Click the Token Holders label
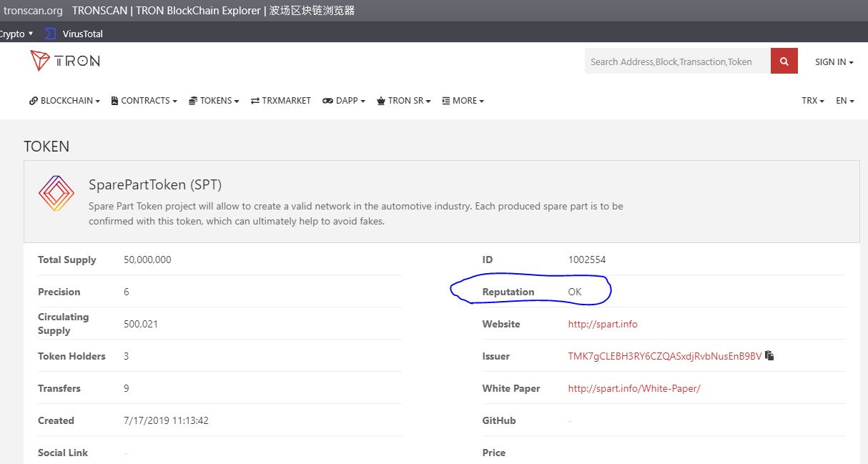 tap(71, 356)
